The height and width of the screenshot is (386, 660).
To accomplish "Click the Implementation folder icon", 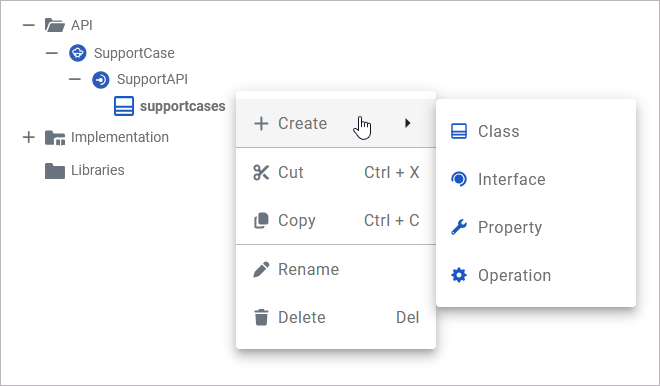I will click(x=55, y=137).
